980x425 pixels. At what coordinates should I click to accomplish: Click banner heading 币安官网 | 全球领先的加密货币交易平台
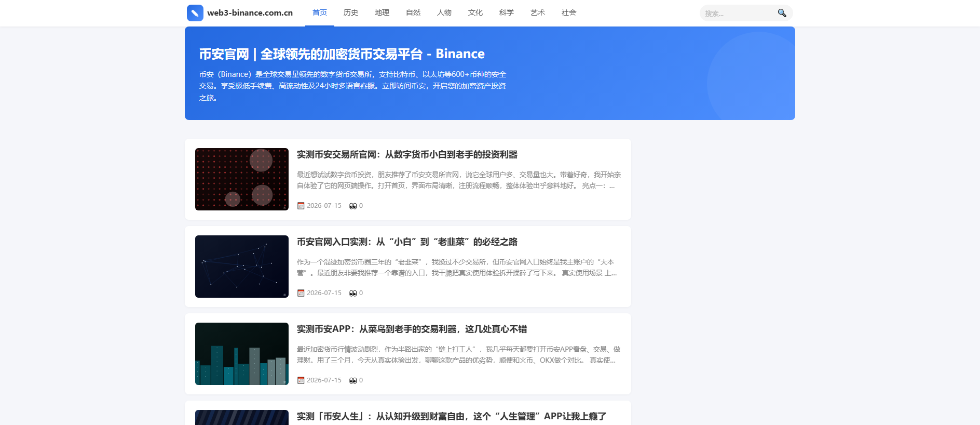tap(342, 54)
